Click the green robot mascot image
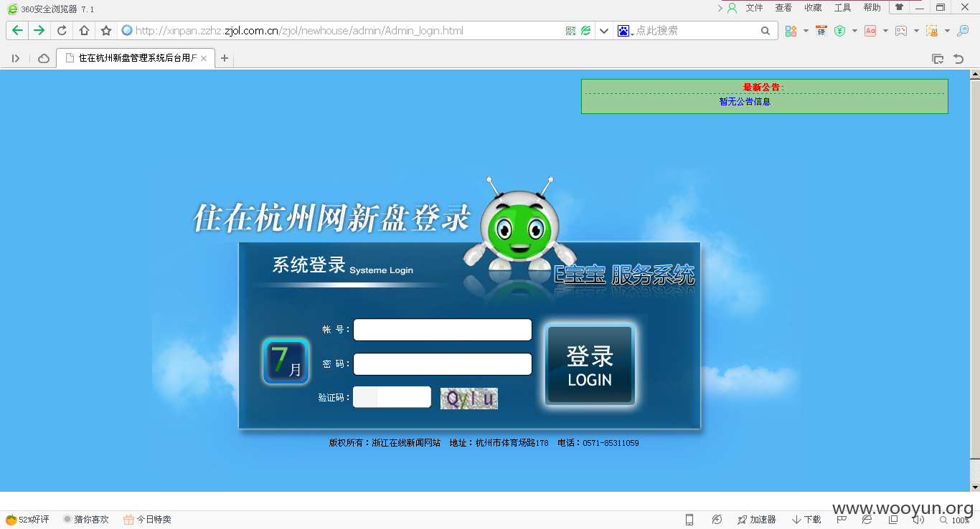Viewport: 980px width, 529px height. 519,224
